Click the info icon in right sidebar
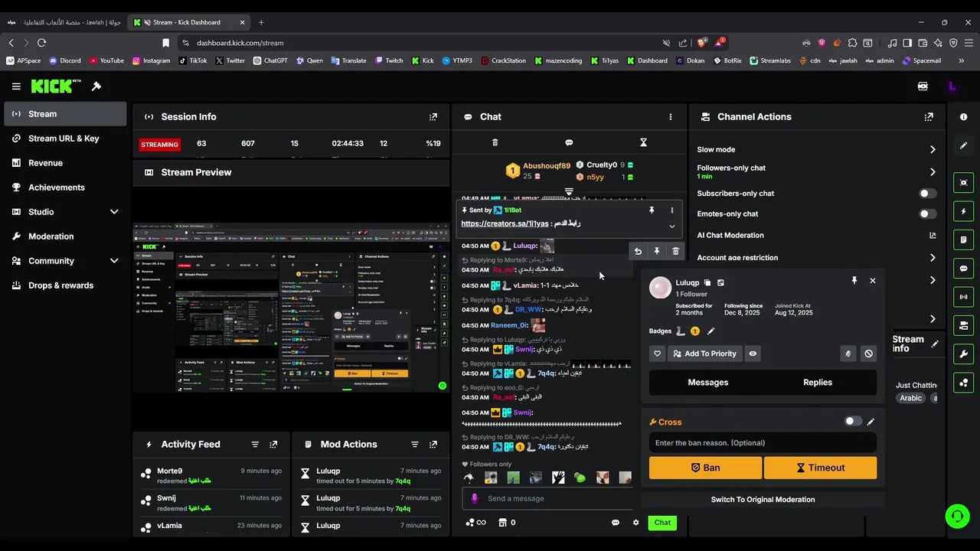This screenshot has height=551, width=980. pos(963,117)
